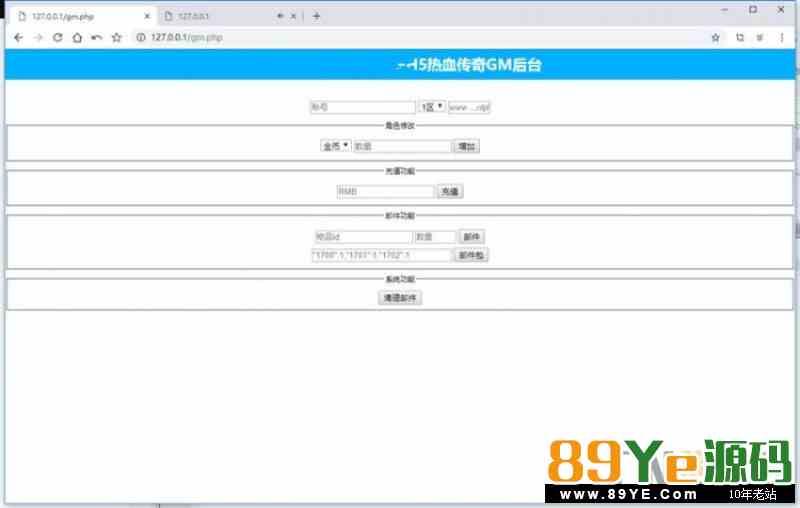Click the quantity field beside the 邮件 button
The height and width of the screenshot is (508, 800).
click(x=435, y=237)
